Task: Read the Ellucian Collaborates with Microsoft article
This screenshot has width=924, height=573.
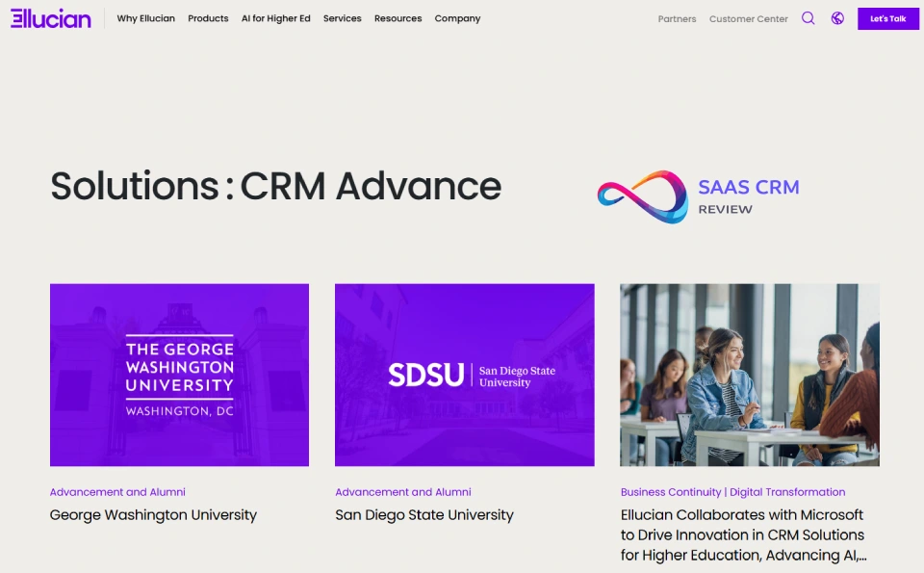Action: pos(742,534)
